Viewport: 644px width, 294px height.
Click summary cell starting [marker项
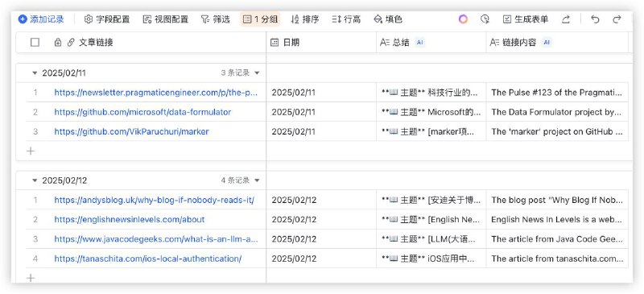click(x=431, y=131)
